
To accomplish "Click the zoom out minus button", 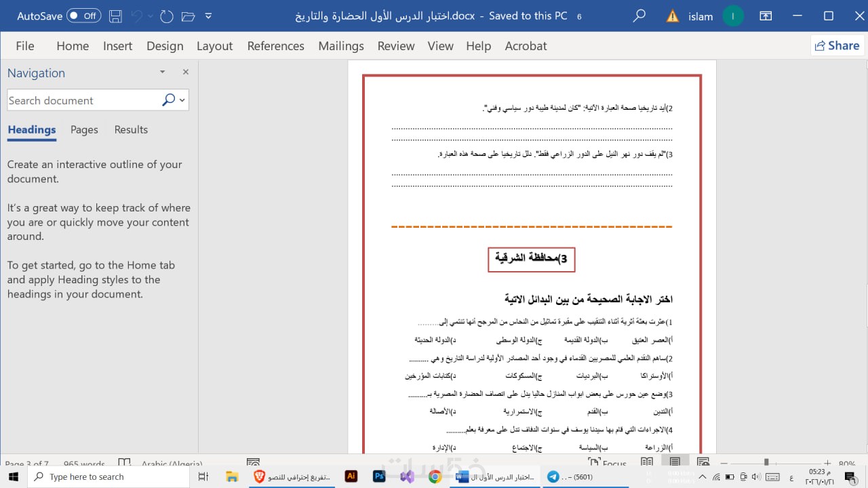I will [x=724, y=464].
